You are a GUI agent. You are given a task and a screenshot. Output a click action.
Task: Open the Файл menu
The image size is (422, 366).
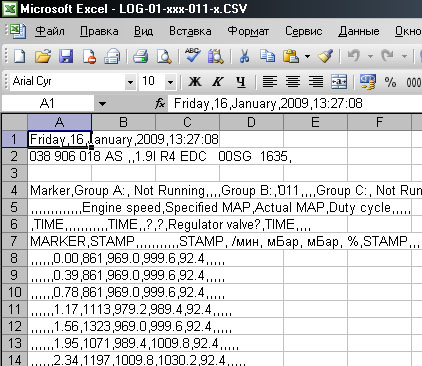[50, 31]
